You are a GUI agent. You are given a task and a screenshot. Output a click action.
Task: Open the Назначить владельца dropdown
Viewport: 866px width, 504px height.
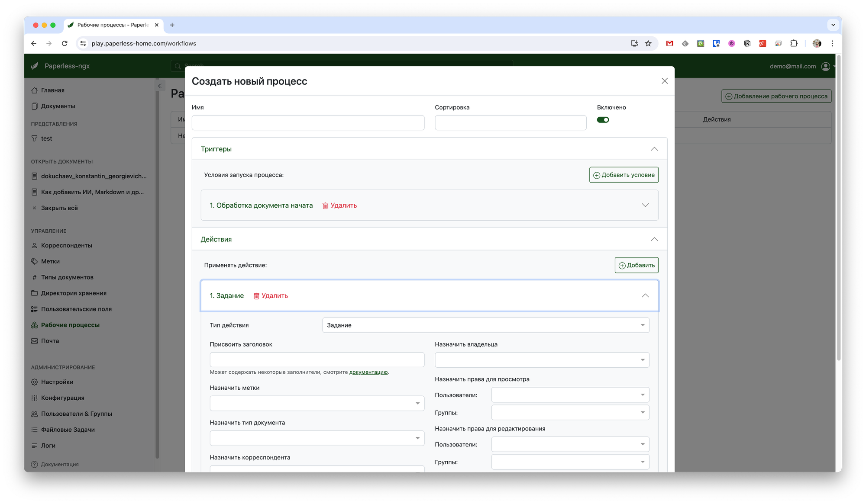click(x=542, y=360)
